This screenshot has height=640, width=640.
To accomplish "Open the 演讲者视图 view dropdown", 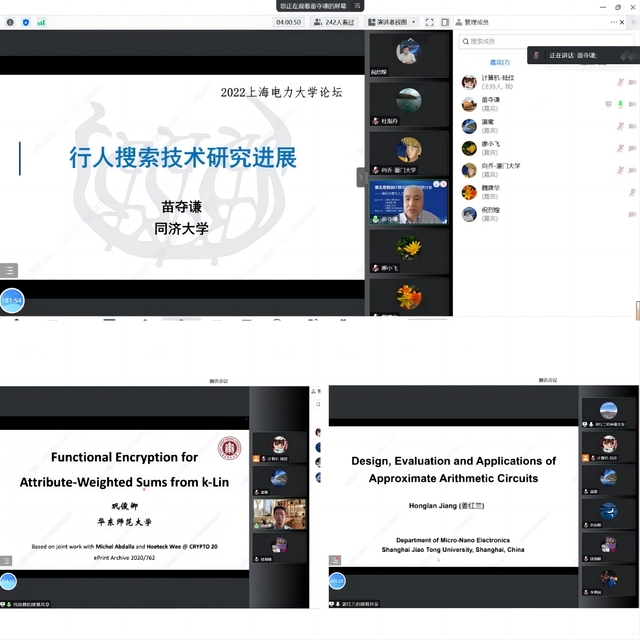I will [x=391, y=21].
